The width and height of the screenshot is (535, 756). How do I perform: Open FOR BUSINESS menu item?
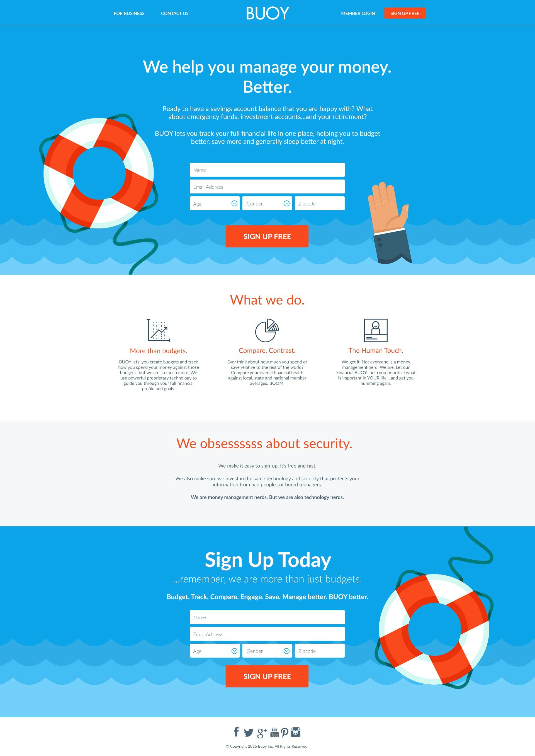(128, 13)
